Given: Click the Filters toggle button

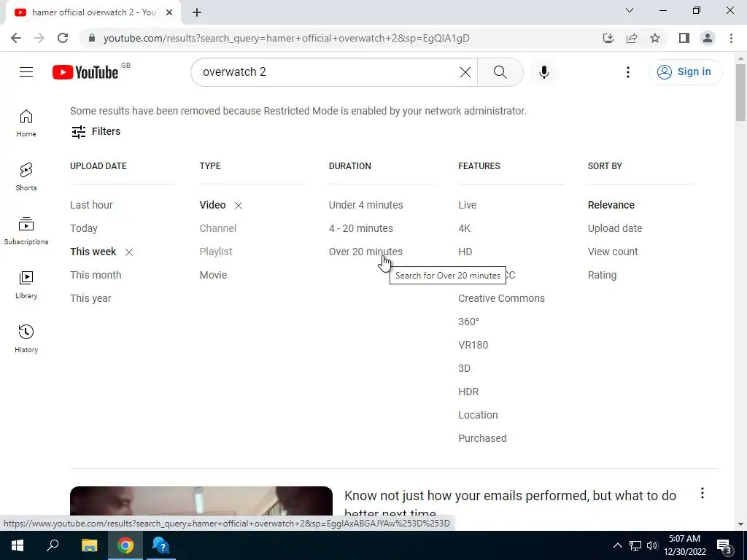Looking at the screenshot, I should [96, 131].
